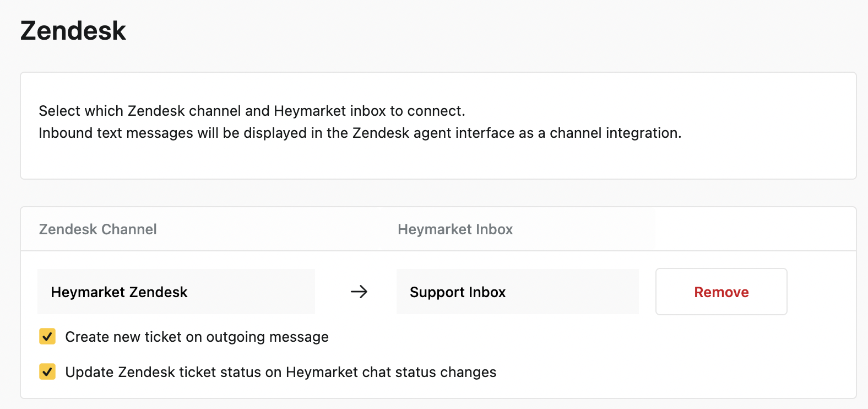
Task: Click the red Remove button
Action: [721, 292]
